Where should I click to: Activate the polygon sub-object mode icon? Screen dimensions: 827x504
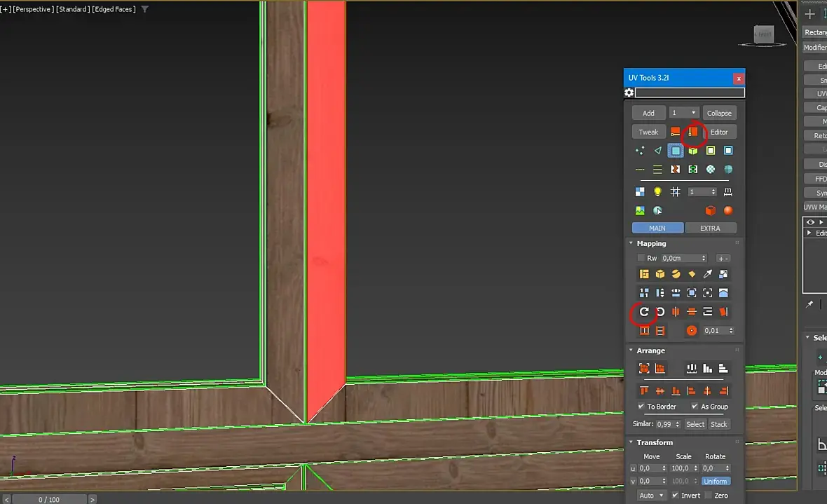[x=676, y=151]
